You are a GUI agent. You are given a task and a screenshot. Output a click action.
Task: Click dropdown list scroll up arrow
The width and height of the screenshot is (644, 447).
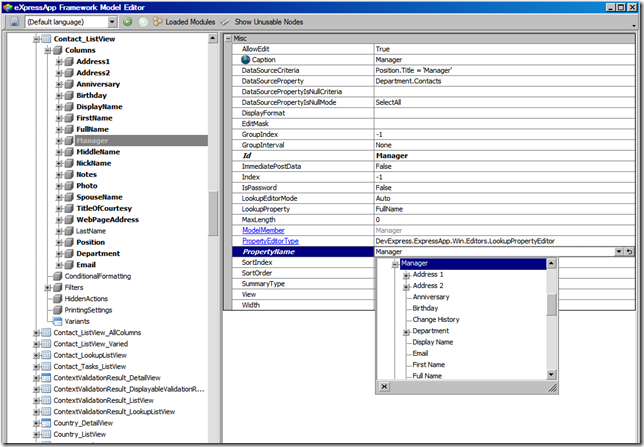point(551,263)
